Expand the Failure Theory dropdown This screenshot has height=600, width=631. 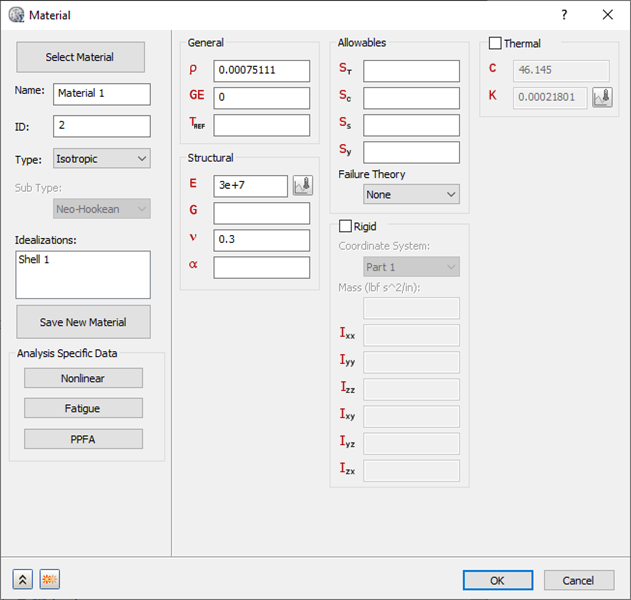point(412,194)
